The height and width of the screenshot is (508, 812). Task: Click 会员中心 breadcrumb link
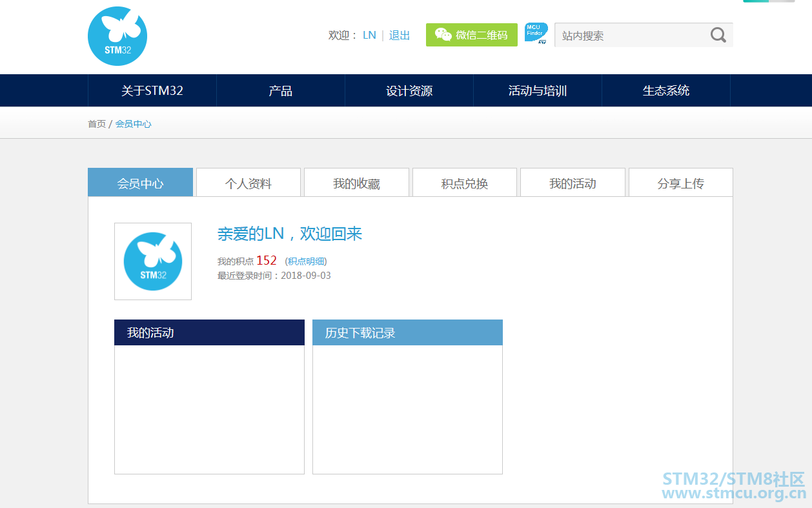coord(134,124)
